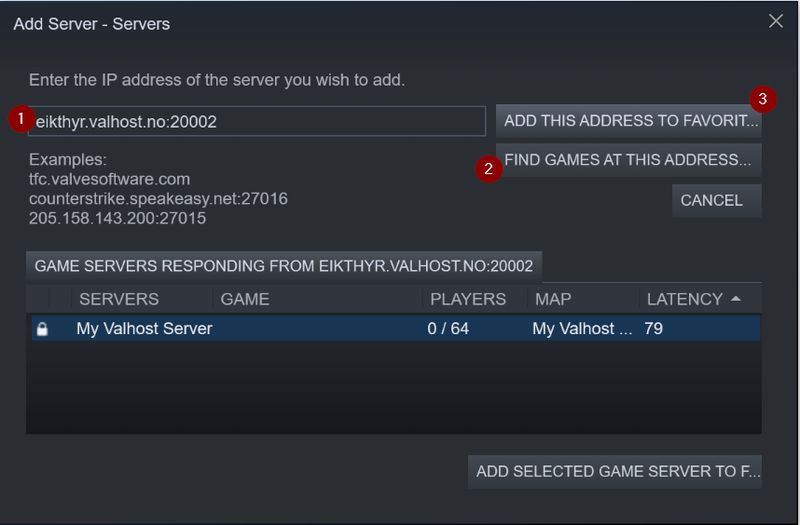Click the My Valhost map cell
The height and width of the screenshot is (525, 800).
(x=582, y=329)
